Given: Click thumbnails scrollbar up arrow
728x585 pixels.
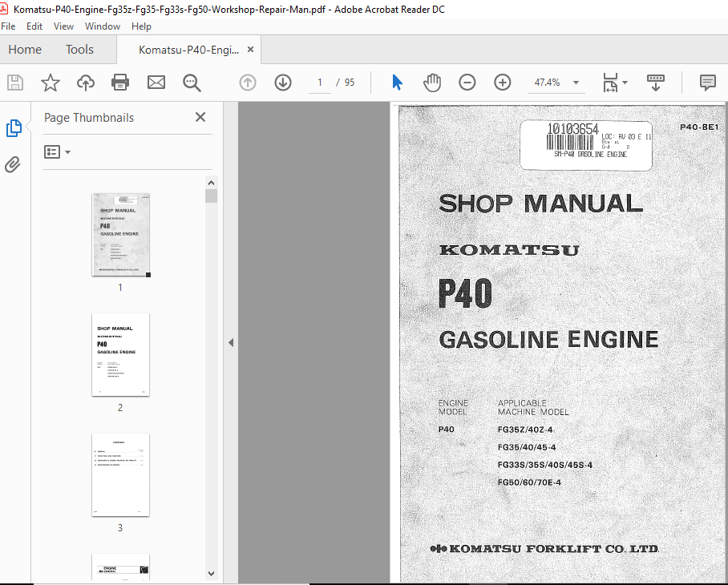Looking at the screenshot, I should tap(211, 183).
